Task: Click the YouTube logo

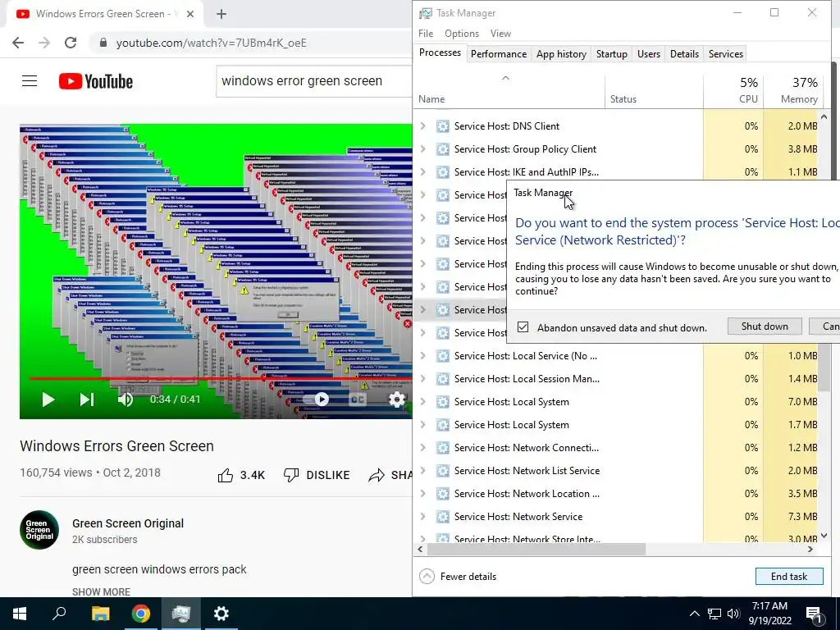Action: click(96, 81)
